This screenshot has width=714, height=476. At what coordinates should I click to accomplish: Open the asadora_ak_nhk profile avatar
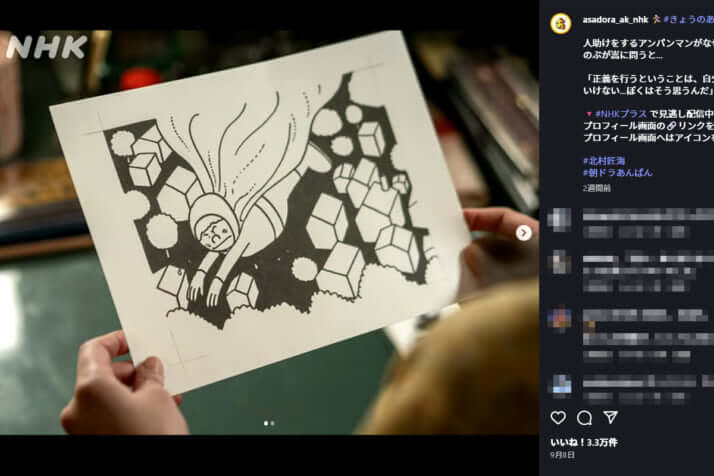(562, 22)
